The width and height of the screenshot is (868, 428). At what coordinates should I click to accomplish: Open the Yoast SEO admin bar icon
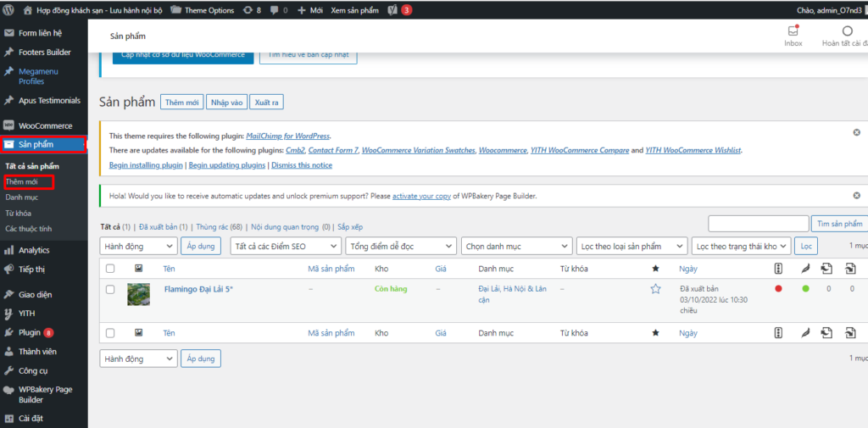pyautogui.click(x=393, y=9)
